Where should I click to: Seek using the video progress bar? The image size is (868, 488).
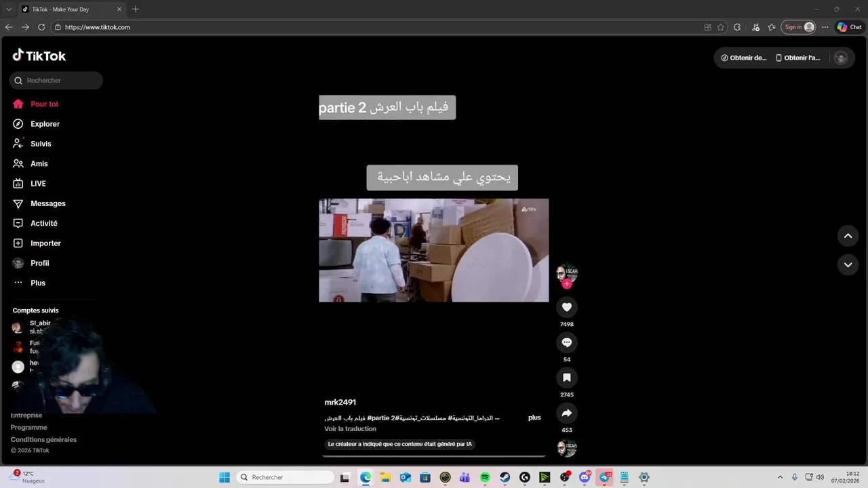(434, 456)
